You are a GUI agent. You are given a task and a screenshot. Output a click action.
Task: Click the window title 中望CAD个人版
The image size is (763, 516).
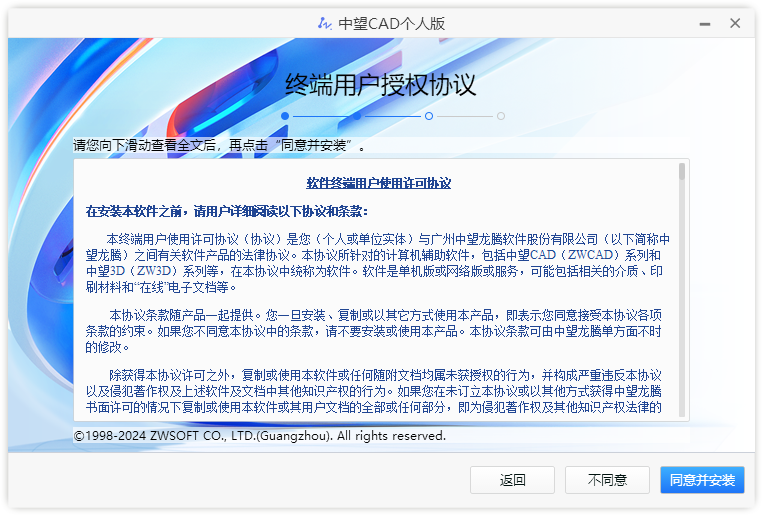392,23
